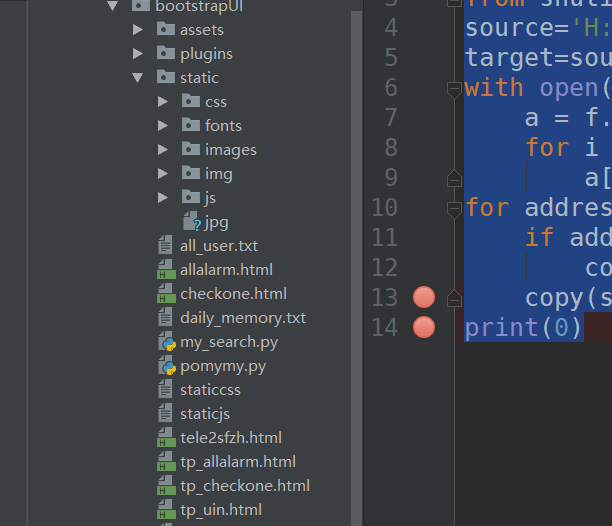The image size is (612, 526).
Task: Select the all_user.txt file name
Action: 219,246
